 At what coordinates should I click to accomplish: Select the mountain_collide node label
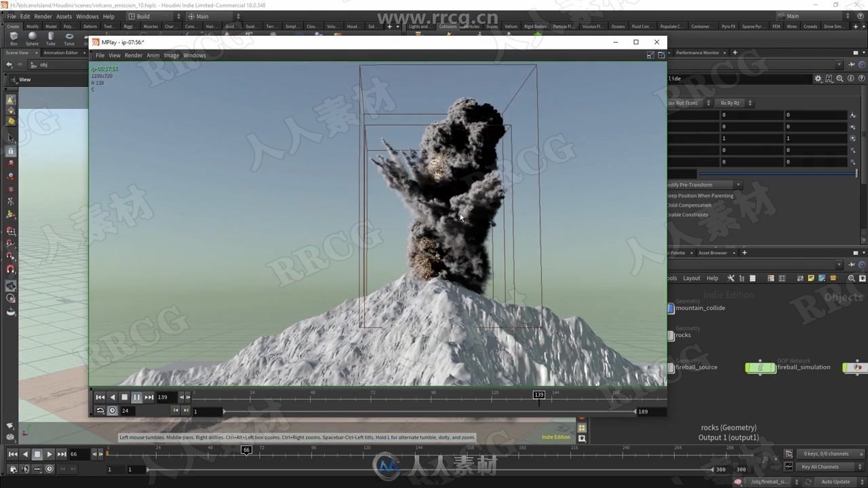tap(700, 308)
